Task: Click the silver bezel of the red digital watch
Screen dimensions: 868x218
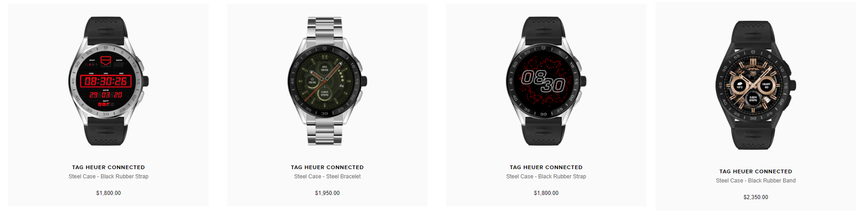Action: coord(106,47)
